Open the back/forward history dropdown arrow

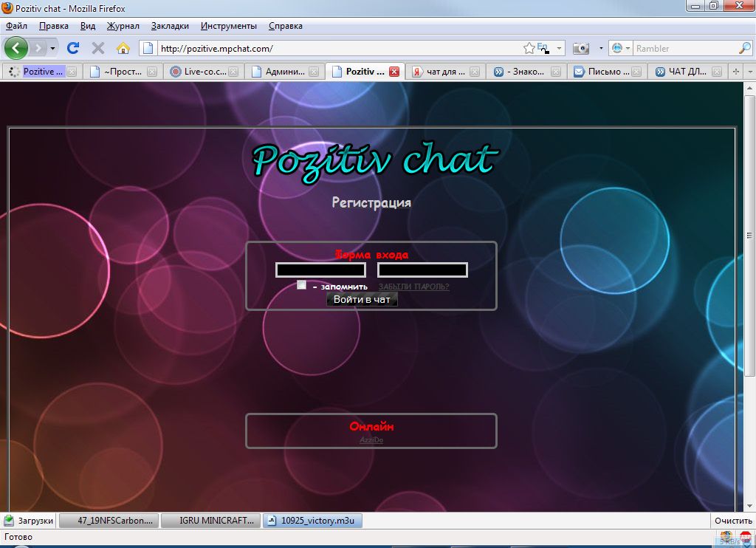[x=52, y=48]
